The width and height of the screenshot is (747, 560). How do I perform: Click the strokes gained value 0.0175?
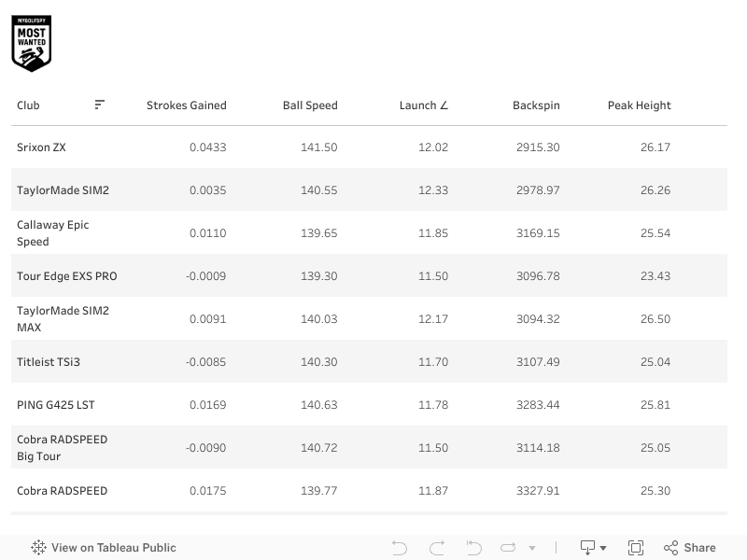pos(207,491)
